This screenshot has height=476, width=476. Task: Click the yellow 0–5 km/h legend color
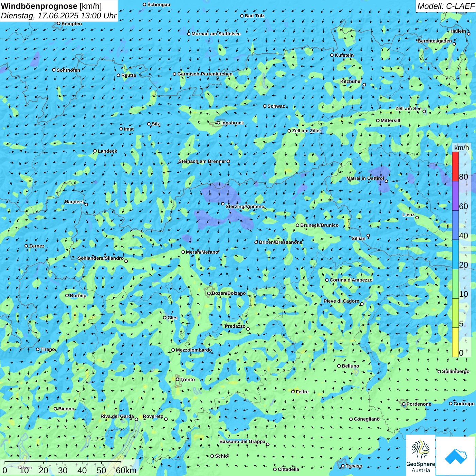tap(455, 342)
